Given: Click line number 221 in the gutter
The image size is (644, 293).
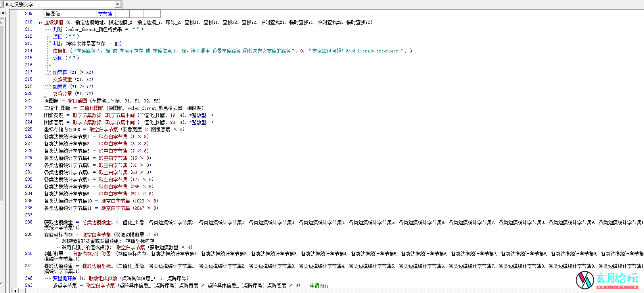Looking at the screenshot, I should tap(29, 100).
